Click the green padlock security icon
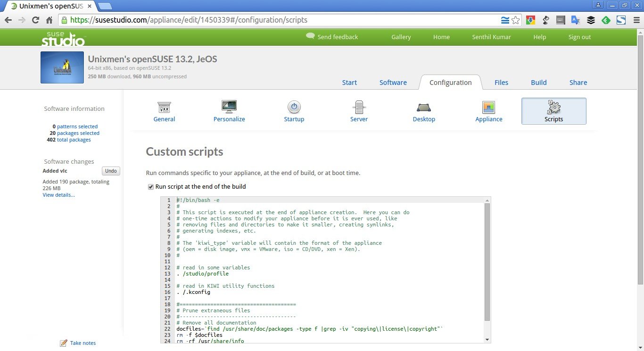The image size is (644, 351). pyautogui.click(x=65, y=20)
